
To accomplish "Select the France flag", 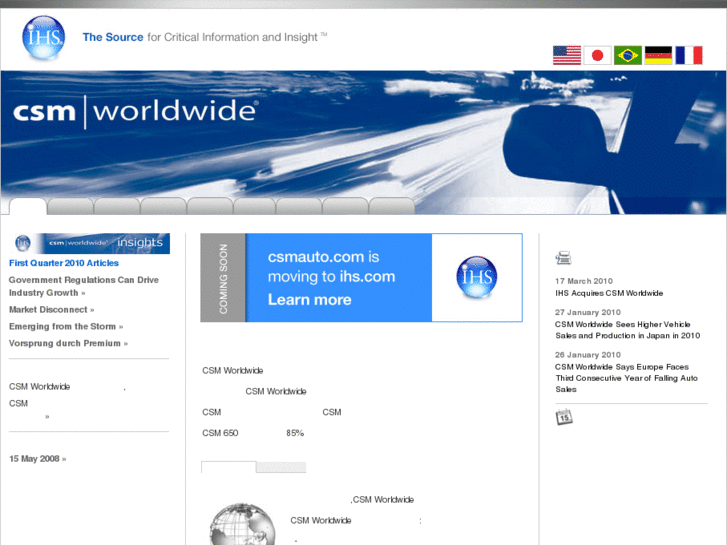I will 689,55.
